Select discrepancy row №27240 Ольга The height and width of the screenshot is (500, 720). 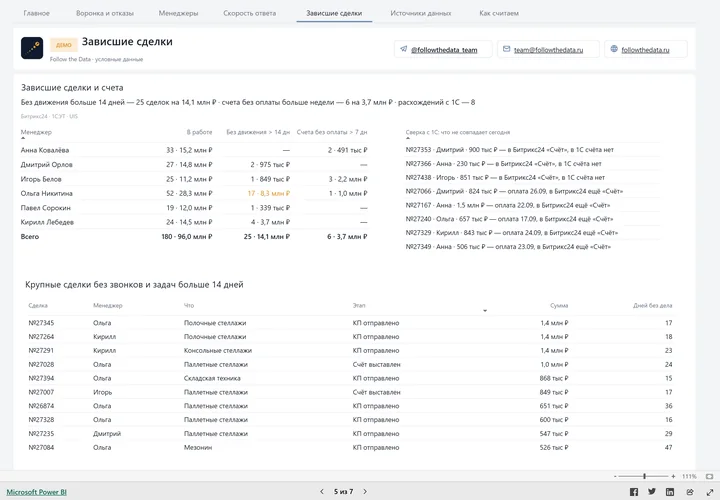click(533, 219)
